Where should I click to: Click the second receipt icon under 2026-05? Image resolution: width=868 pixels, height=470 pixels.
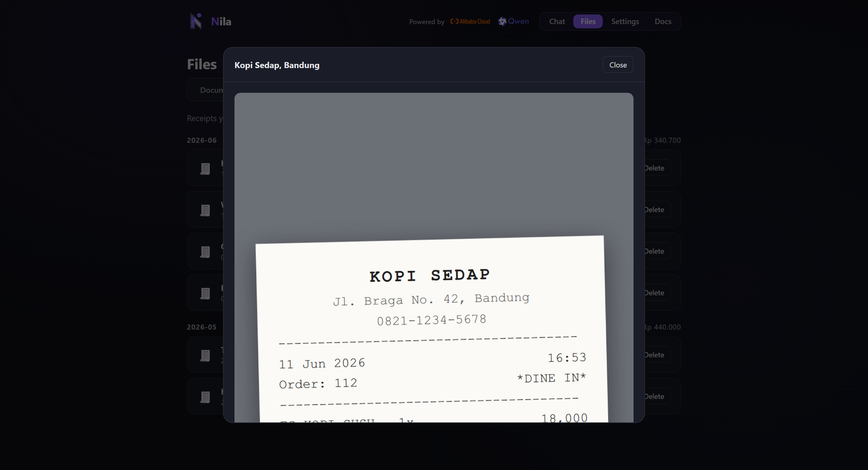pos(205,397)
